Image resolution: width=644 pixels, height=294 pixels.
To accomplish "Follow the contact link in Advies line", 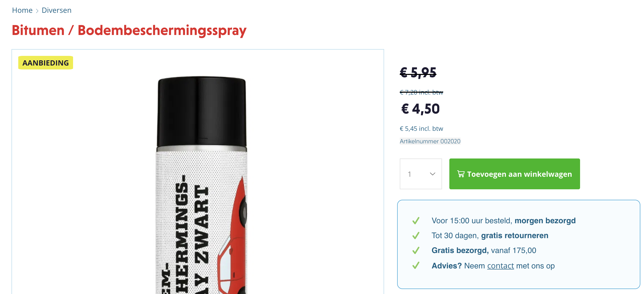I will coord(500,266).
